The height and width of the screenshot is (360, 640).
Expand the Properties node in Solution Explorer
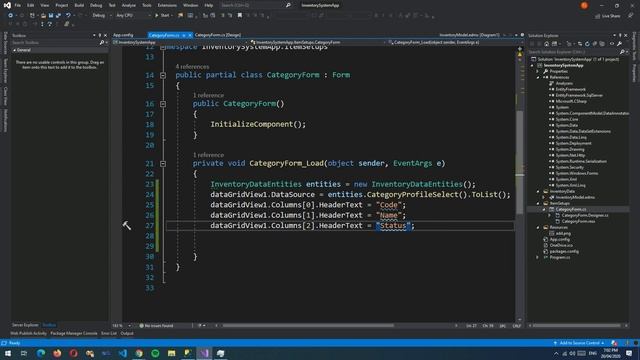point(538,71)
